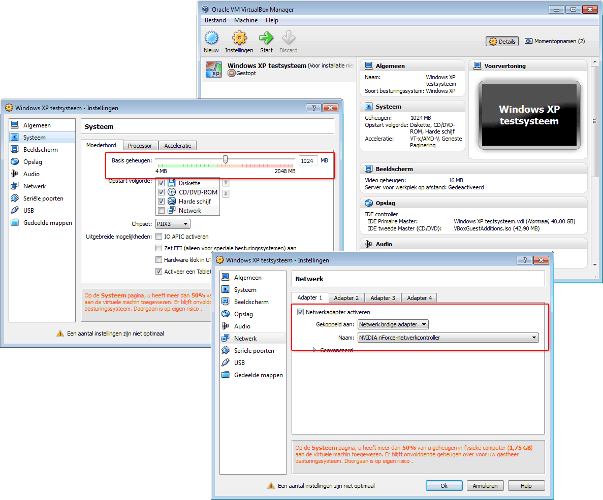The image size is (603, 500).
Task: Enable IO APIC activeren checkbox
Action: point(158,236)
